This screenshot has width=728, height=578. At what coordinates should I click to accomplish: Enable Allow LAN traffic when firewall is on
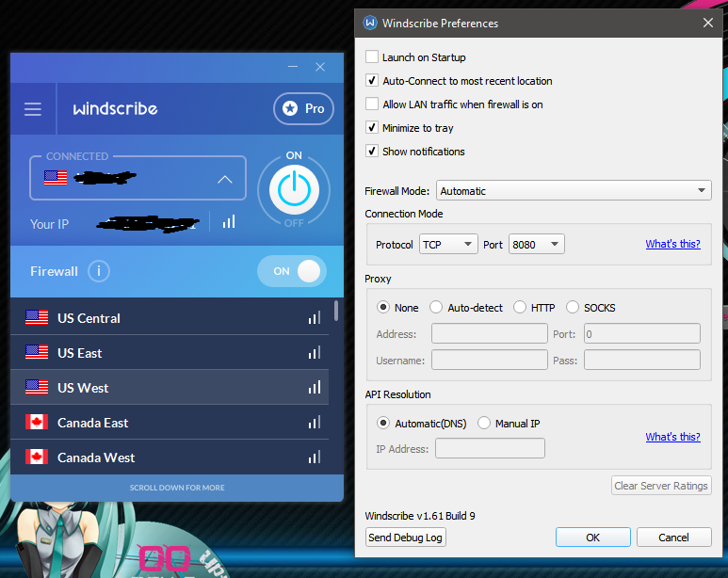pyautogui.click(x=372, y=104)
